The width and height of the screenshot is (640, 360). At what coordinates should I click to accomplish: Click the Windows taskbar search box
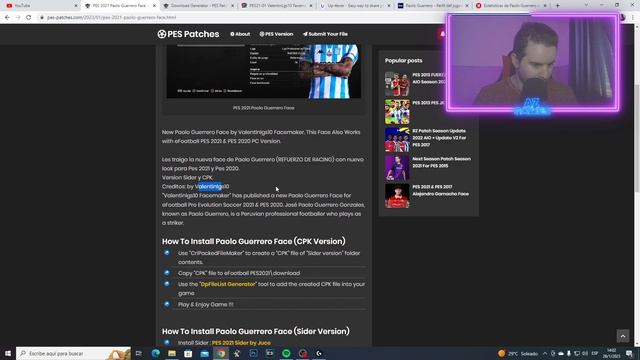(x=73, y=353)
